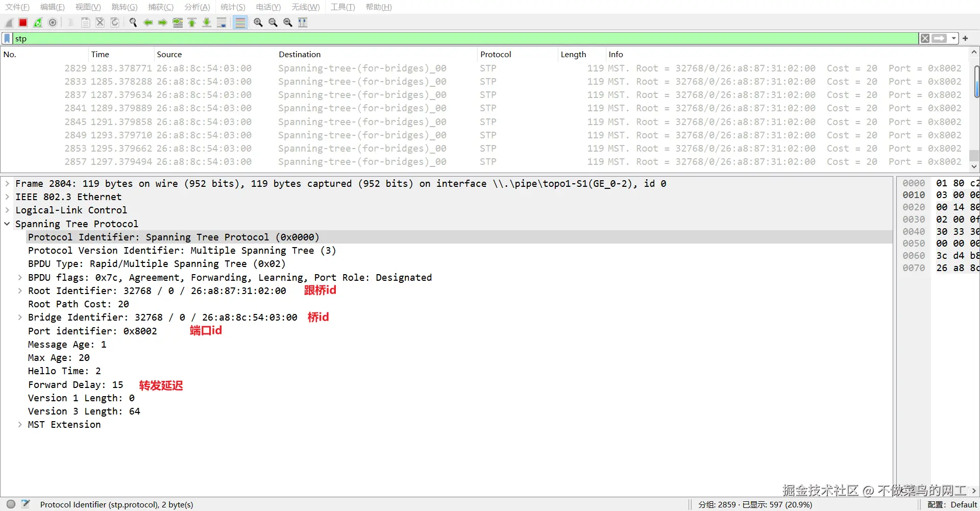Click the expert information circle in status bar
Screen dimensions: 980x511
point(11,504)
